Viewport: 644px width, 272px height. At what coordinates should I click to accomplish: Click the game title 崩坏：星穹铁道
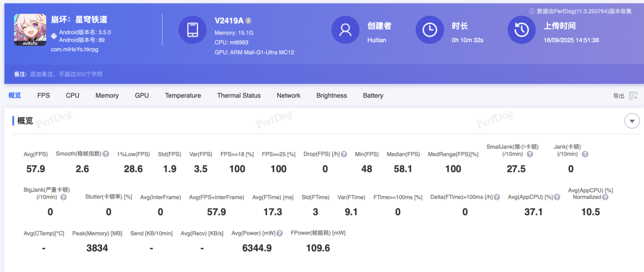79,20
